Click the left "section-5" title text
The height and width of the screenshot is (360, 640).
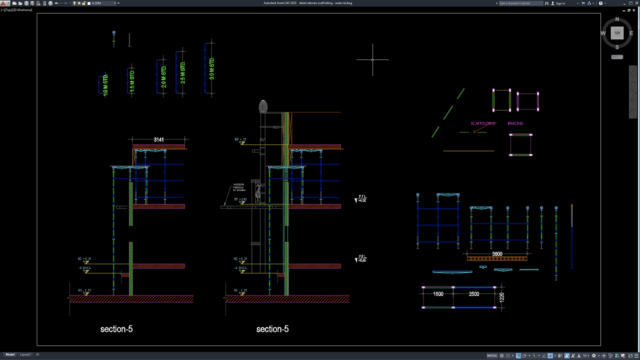pos(116,329)
